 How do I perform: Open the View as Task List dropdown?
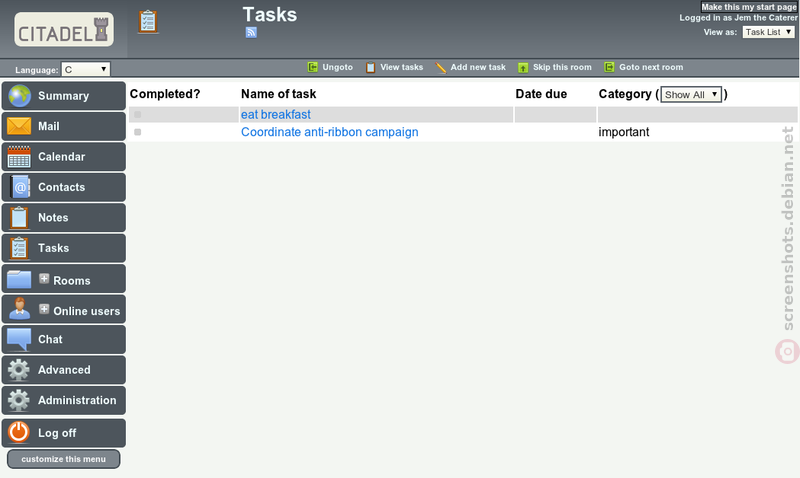pos(769,32)
